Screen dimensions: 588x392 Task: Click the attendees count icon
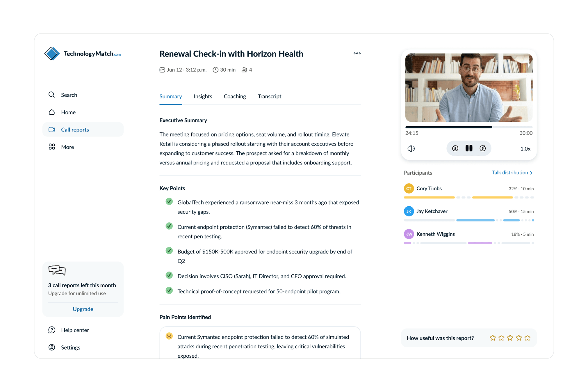[x=245, y=70]
